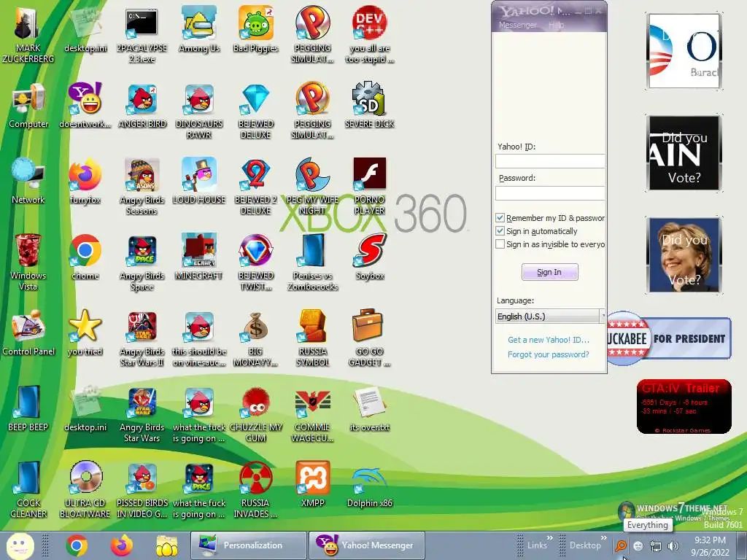Select the Among Us desktop shortcut
This screenshot has height=560, width=747.
pos(199,29)
